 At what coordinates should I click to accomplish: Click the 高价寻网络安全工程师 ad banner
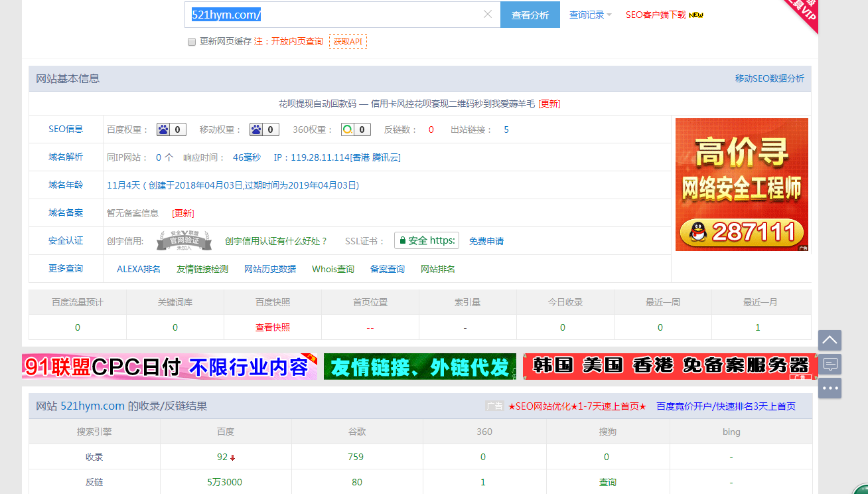pos(741,185)
